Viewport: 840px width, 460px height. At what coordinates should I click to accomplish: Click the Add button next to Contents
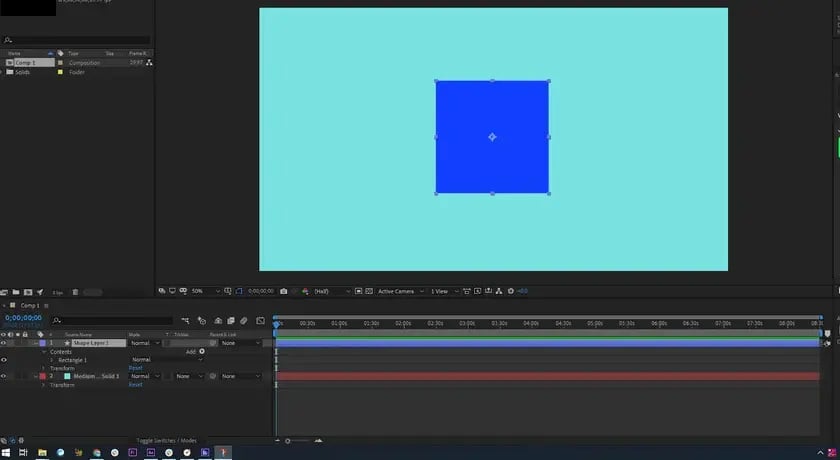[x=201, y=351]
